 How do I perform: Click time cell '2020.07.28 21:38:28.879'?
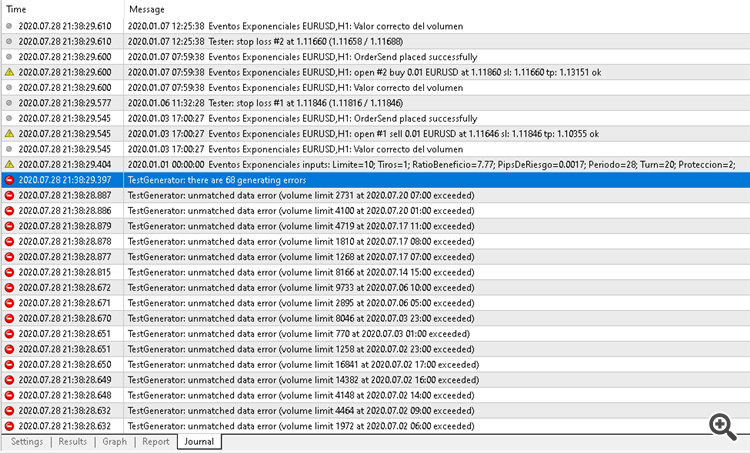point(65,226)
